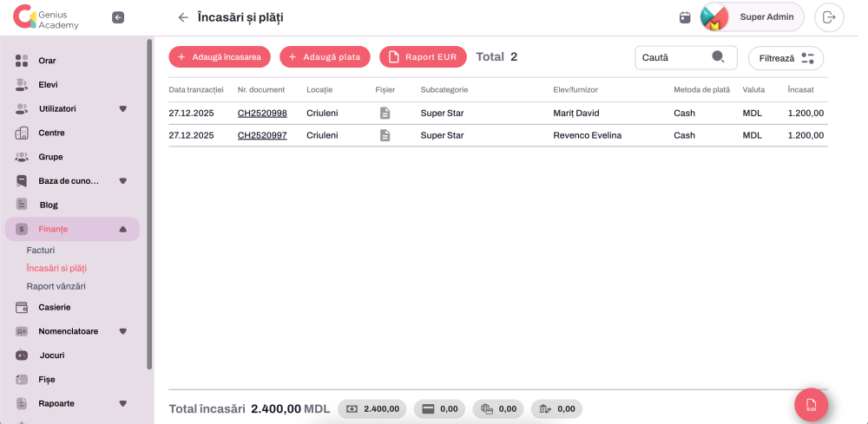Screen dimensions: 868x424
Task: Click the back arrow beside Încasări și plăți
Action: pos(182,17)
